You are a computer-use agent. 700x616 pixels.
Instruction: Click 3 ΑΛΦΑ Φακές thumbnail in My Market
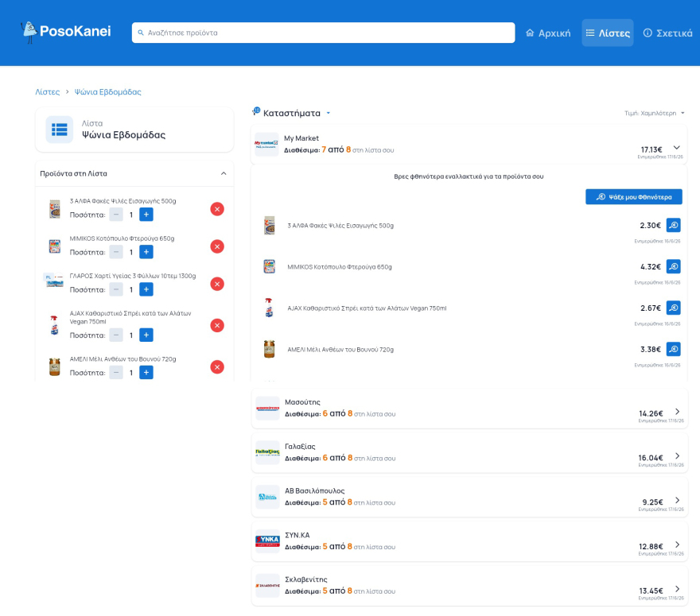[x=269, y=225]
